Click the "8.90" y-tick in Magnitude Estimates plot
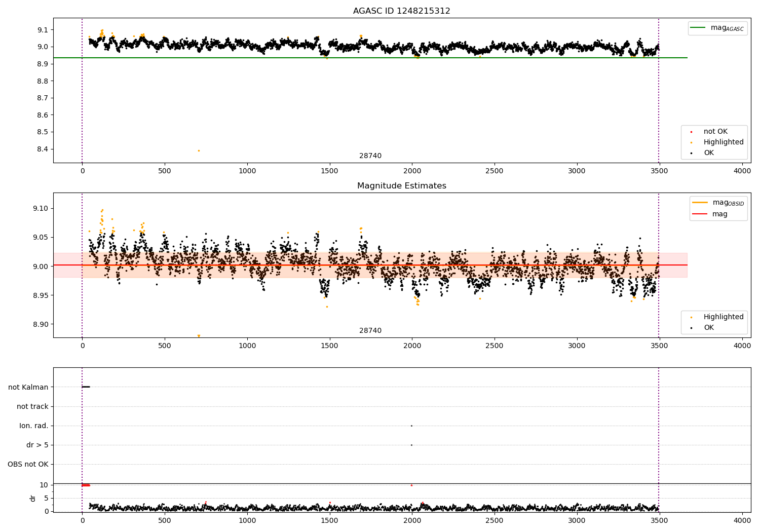The image size is (760, 532). click(41, 325)
